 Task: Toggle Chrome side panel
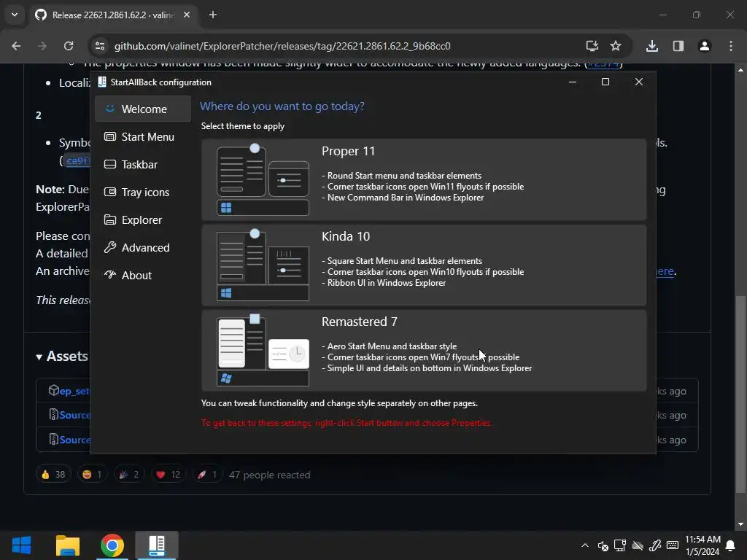[678, 46]
